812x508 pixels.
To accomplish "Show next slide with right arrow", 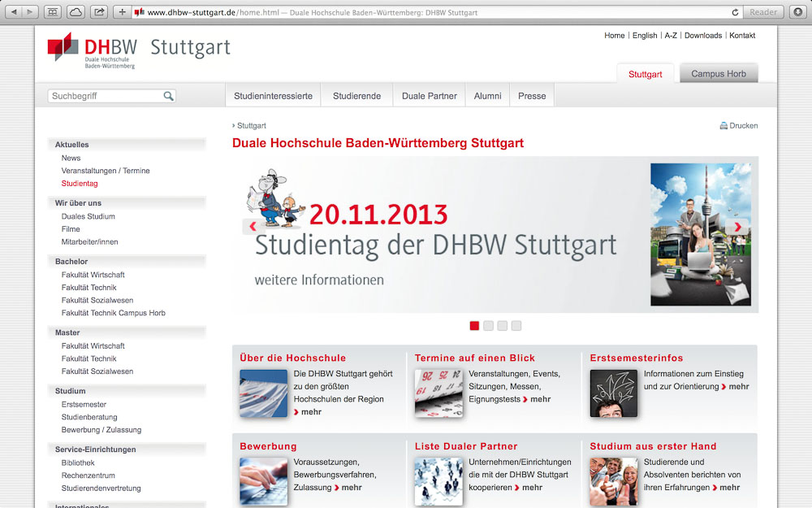I will click(x=737, y=227).
